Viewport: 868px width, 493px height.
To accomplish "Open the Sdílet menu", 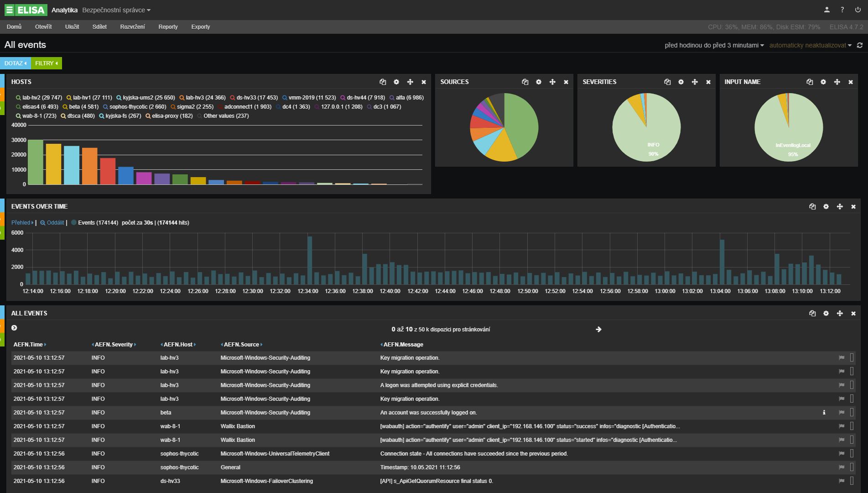I will (99, 26).
